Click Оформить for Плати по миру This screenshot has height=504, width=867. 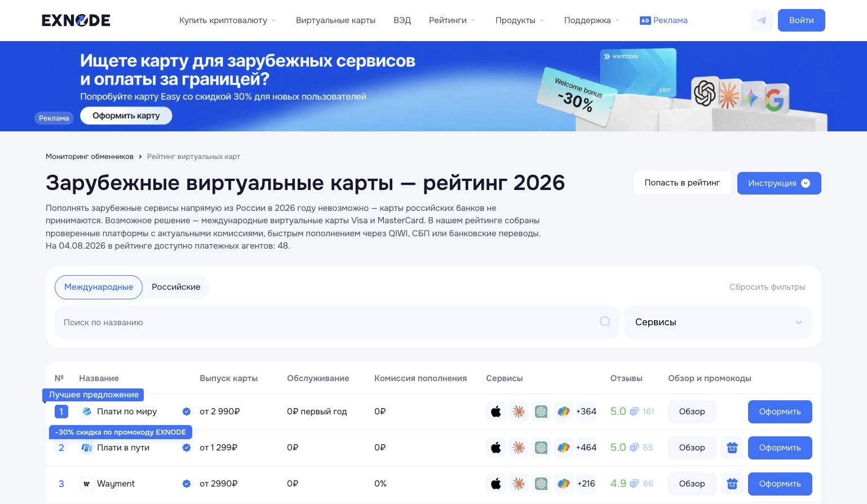pyautogui.click(x=780, y=412)
